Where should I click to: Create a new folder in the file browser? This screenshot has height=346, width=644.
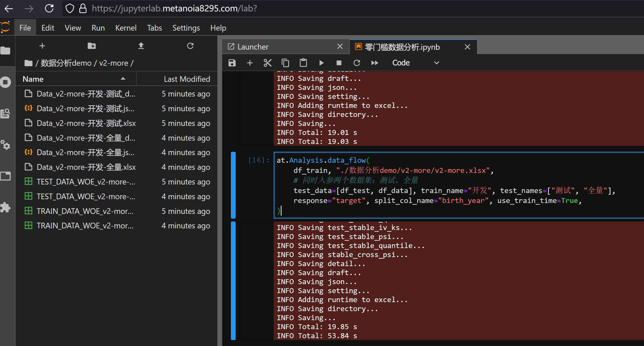(x=91, y=46)
